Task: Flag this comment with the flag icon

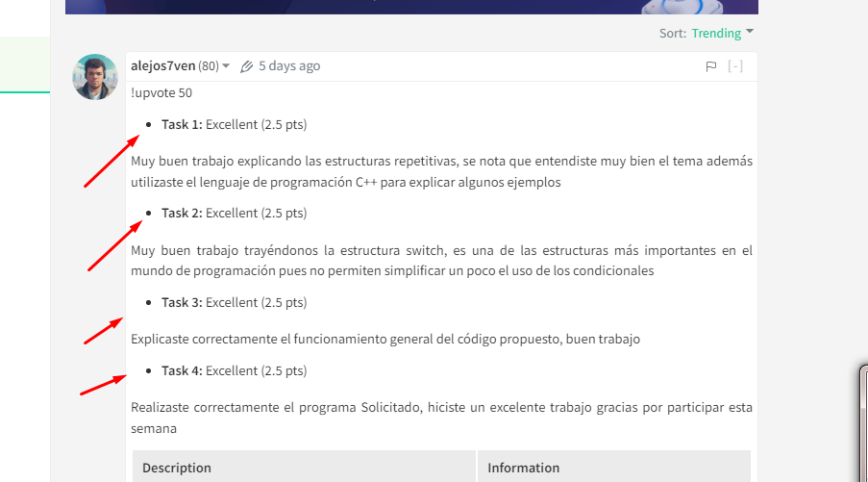Action: tap(711, 66)
